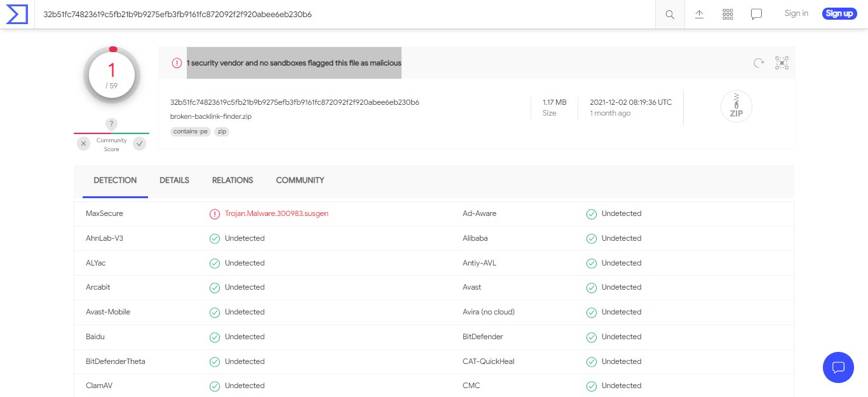Select the Antiy-AVL vendor name
868x397 pixels.
click(x=479, y=263)
